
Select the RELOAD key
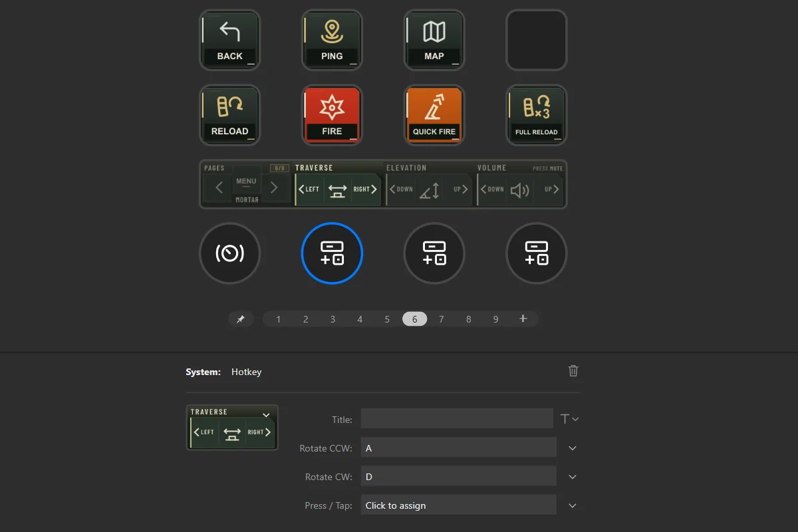point(229,115)
